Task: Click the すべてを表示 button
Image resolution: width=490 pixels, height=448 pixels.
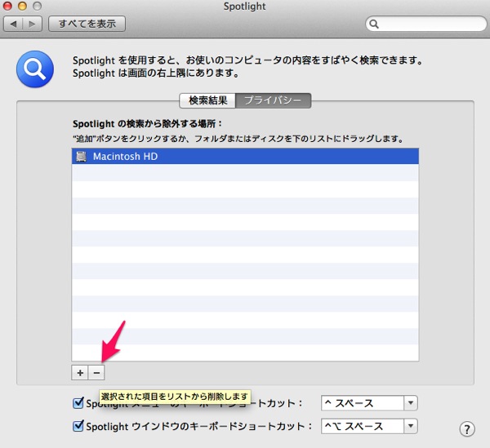Action: pos(87,24)
